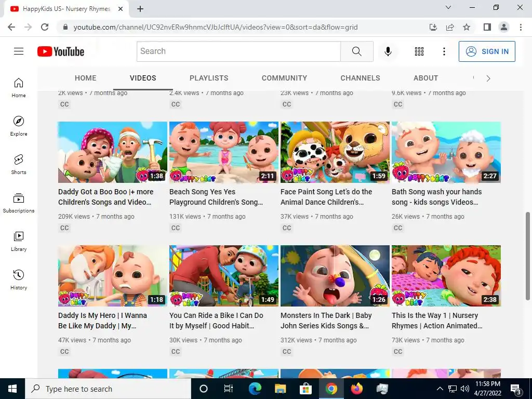The height and width of the screenshot is (399, 532).
Task: Close the HappyKids US tab
Action: (x=121, y=9)
